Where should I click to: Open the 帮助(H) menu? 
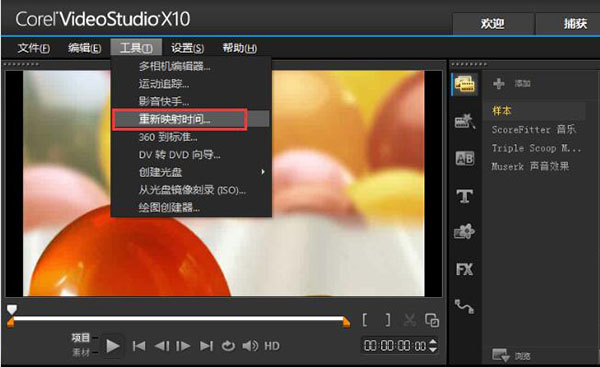coord(240,48)
